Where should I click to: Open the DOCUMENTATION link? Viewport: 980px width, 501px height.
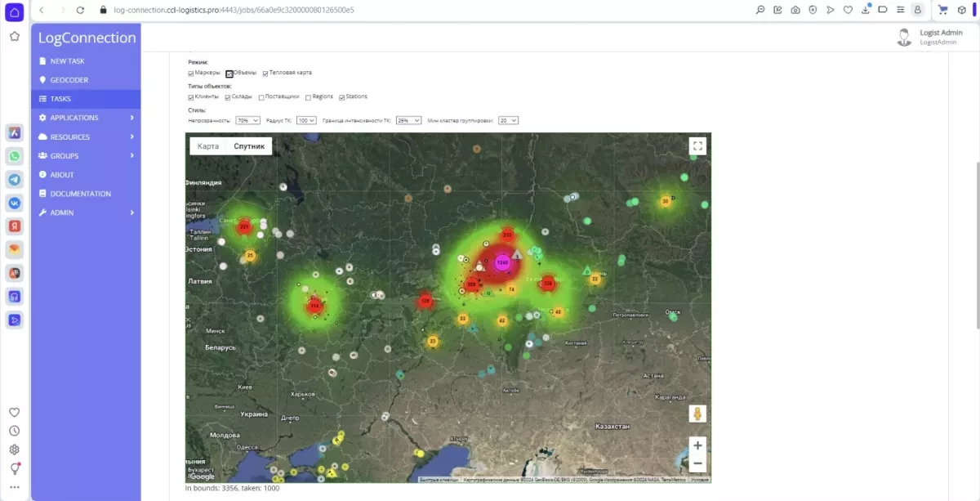tap(86, 194)
